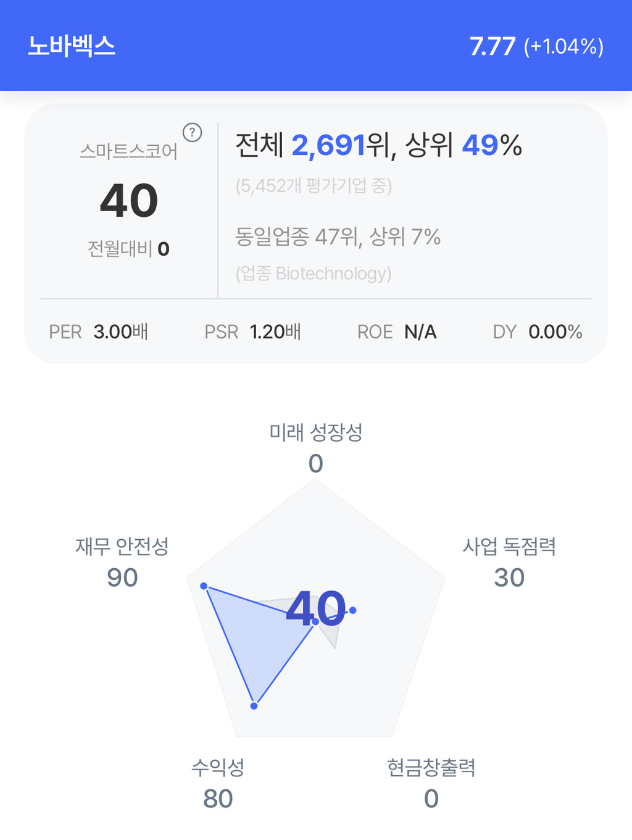This screenshot has height=840, width=632.
Task: Click the DY 0.00% metric
Action: click(538, 332)
